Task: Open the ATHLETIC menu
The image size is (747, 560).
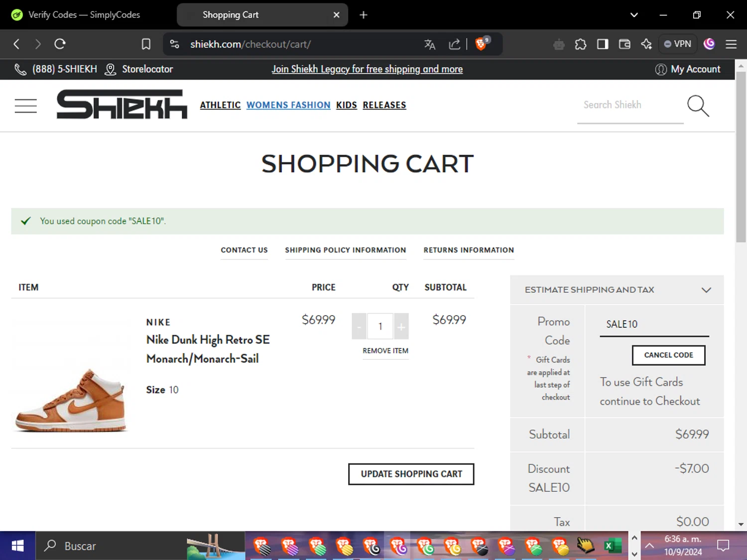Action: click(x=220, y=105)
